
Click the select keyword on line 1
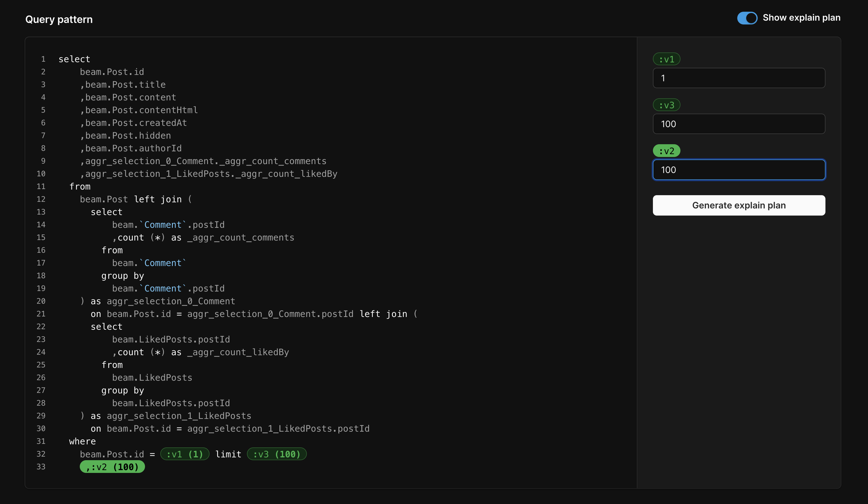74,59
